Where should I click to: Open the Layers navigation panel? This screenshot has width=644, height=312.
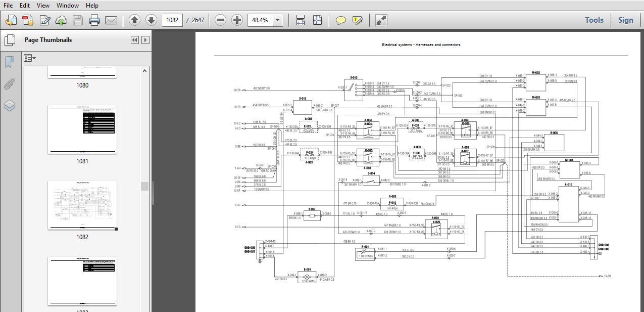10,106
